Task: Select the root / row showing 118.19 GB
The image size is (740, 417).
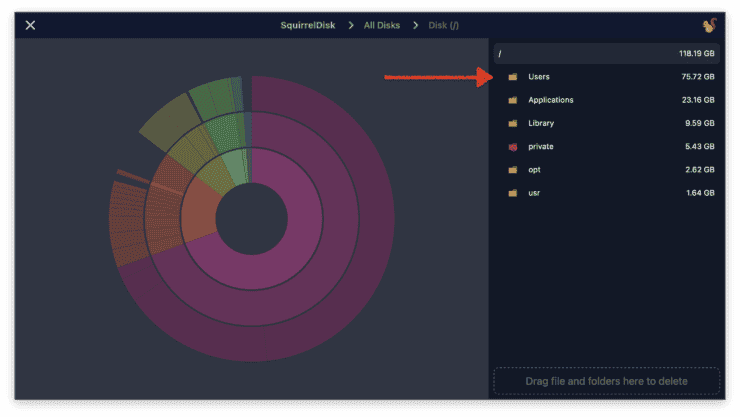Action: coord(606,53)
